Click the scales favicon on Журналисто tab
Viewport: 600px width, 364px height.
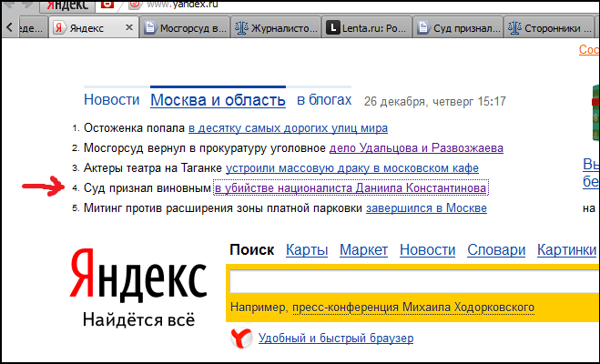tap(241, 28)
